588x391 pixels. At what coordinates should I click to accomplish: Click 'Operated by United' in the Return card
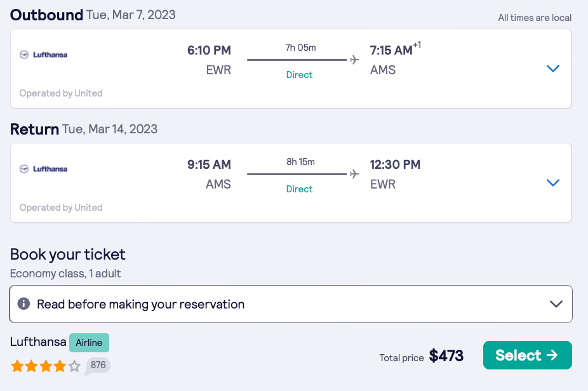[61, 208]
